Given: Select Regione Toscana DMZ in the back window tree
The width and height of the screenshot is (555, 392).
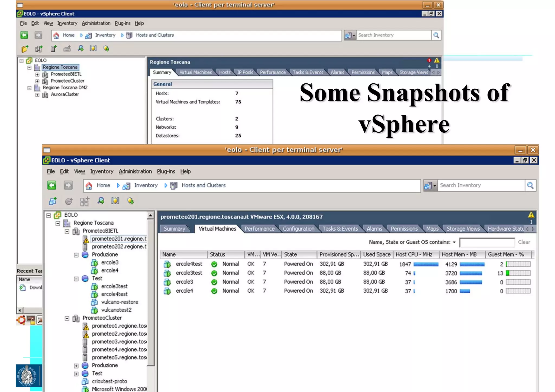Looking at the screenshot, I should click(x=65, y=88).
